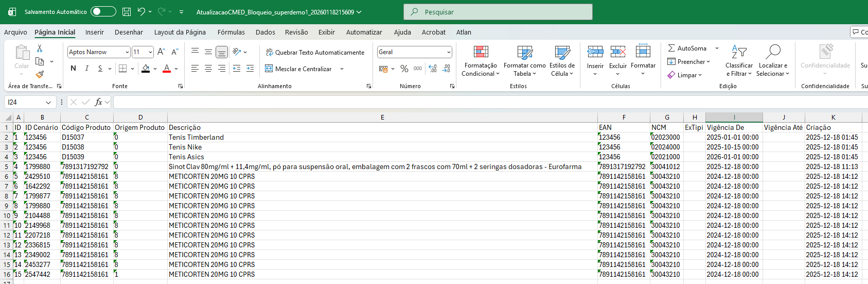The height and width of the screenshot is (284, 868).
Task: Click Localizar e Selecionar
Action: [x=773, y=61]
